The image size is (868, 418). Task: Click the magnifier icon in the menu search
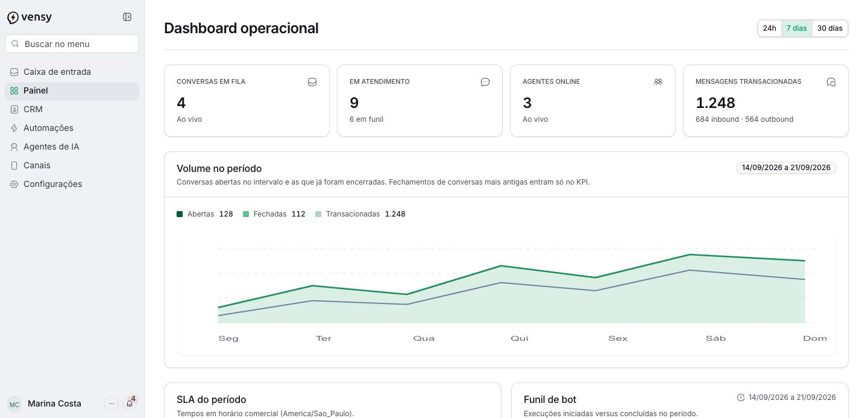tap(16, 44)
